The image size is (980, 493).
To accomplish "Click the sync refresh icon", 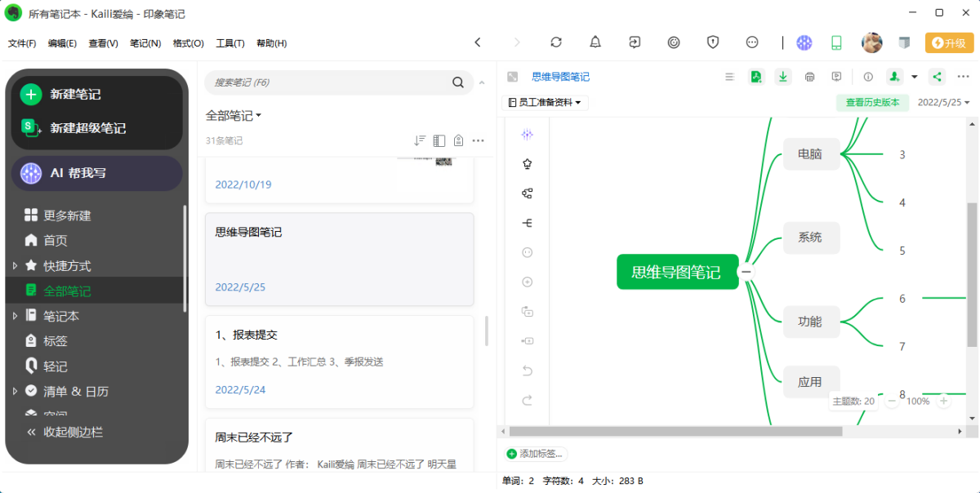I will (556, 42).
